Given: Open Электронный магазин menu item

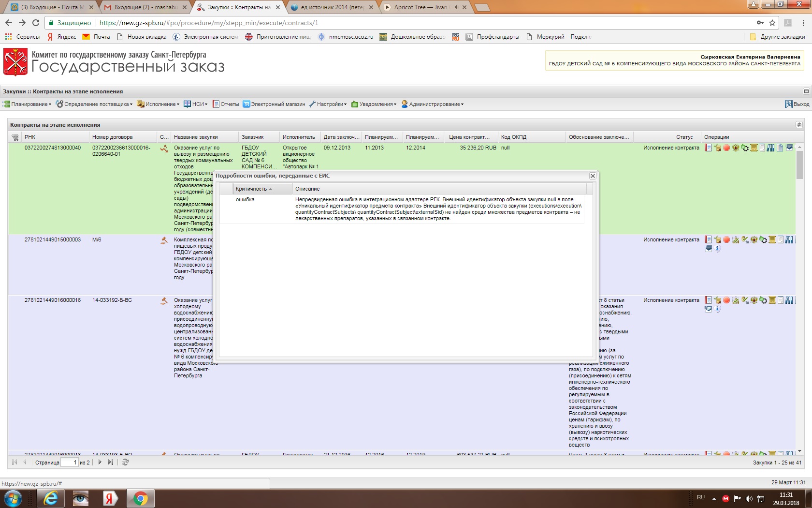Looking at the screenshot, I should tap(274, 104).
